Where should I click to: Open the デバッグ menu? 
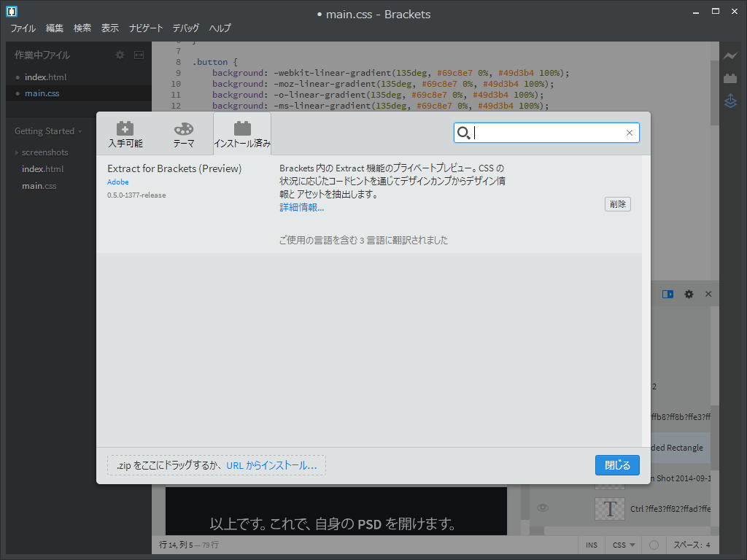[x=185, y=28]
